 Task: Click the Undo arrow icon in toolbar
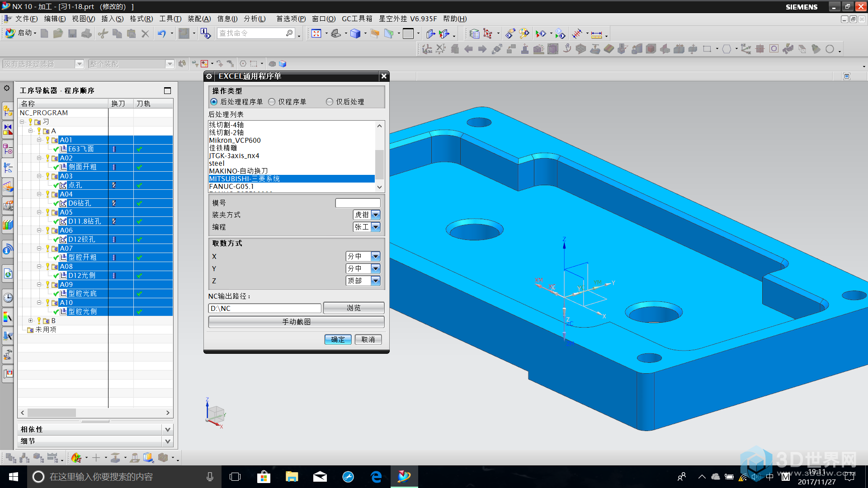(161, 33)
